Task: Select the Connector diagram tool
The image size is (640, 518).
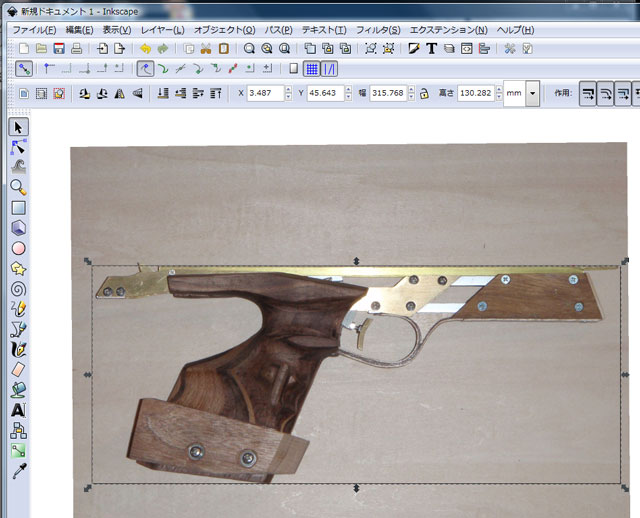Action: 18,431
